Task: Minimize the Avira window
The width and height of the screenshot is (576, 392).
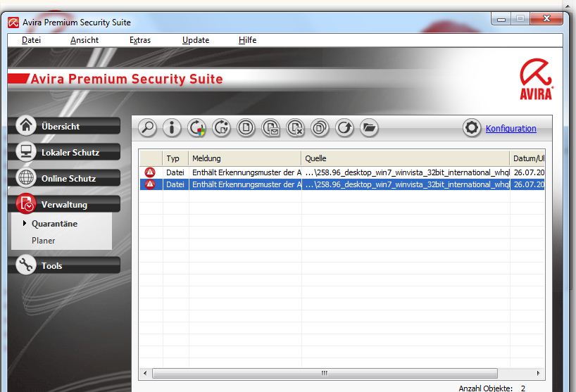Action: click(x=501, y=19)
